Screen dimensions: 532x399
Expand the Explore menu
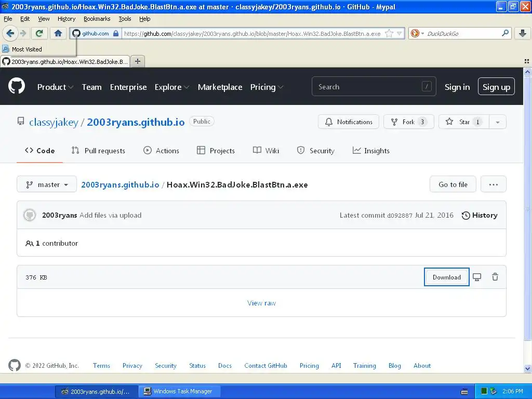click(171, 87)
